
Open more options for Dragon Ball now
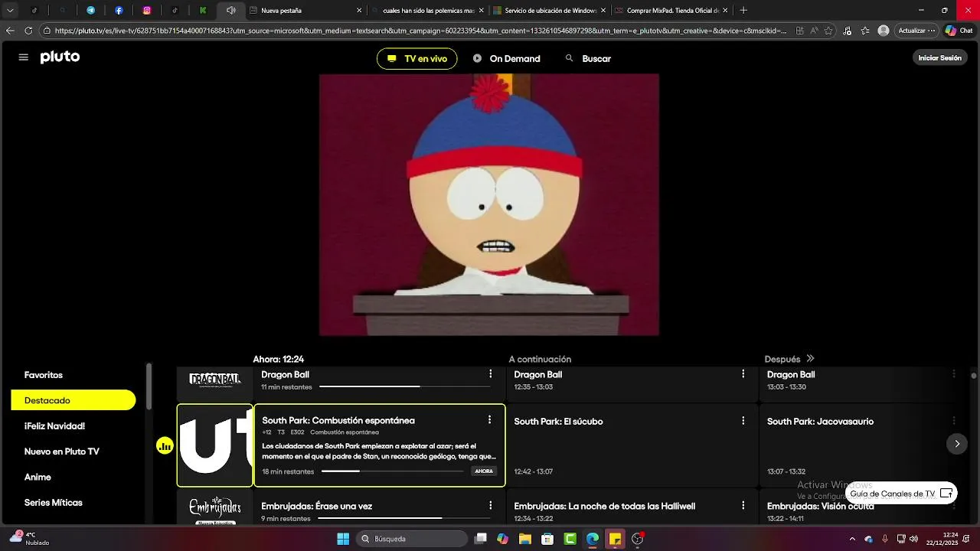coord(491,374)
